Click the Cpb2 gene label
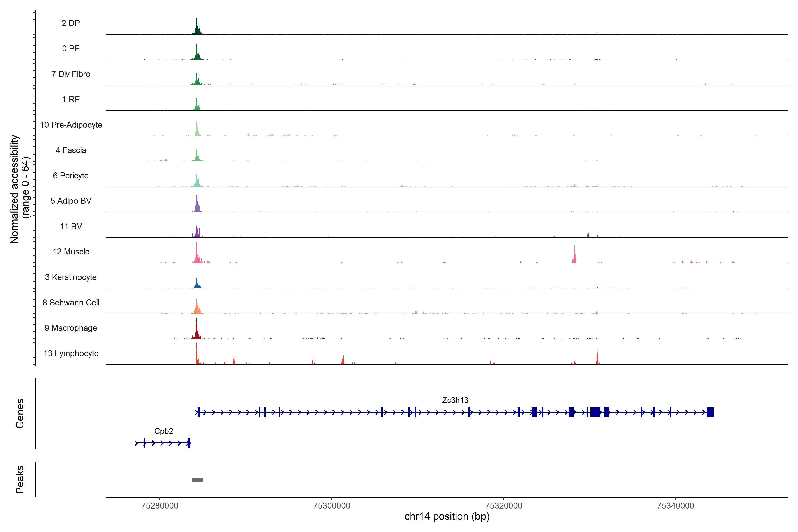This screenshot has height=532, width=798. click(164, 431)
